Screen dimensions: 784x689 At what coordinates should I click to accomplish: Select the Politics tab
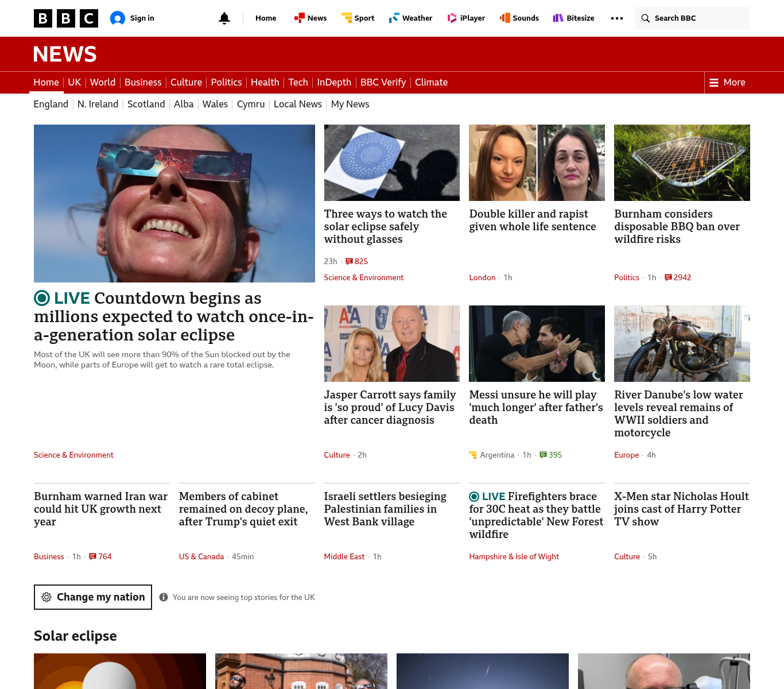[226, 83]
